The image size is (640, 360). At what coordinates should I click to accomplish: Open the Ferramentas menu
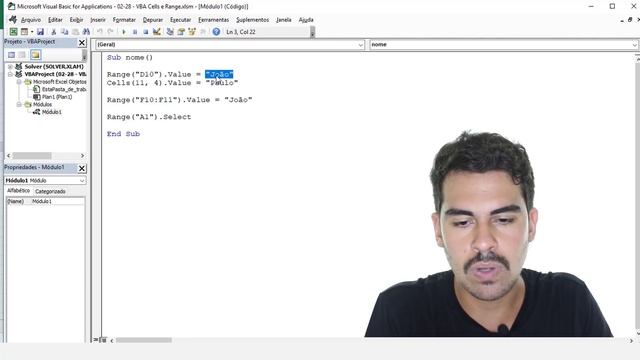pos(213,20)
